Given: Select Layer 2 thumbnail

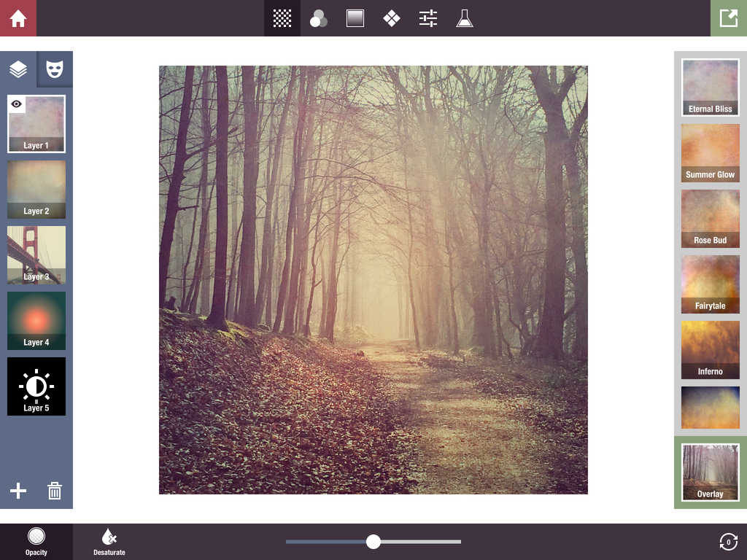Looking at the screenshot, I should (36, 190).
